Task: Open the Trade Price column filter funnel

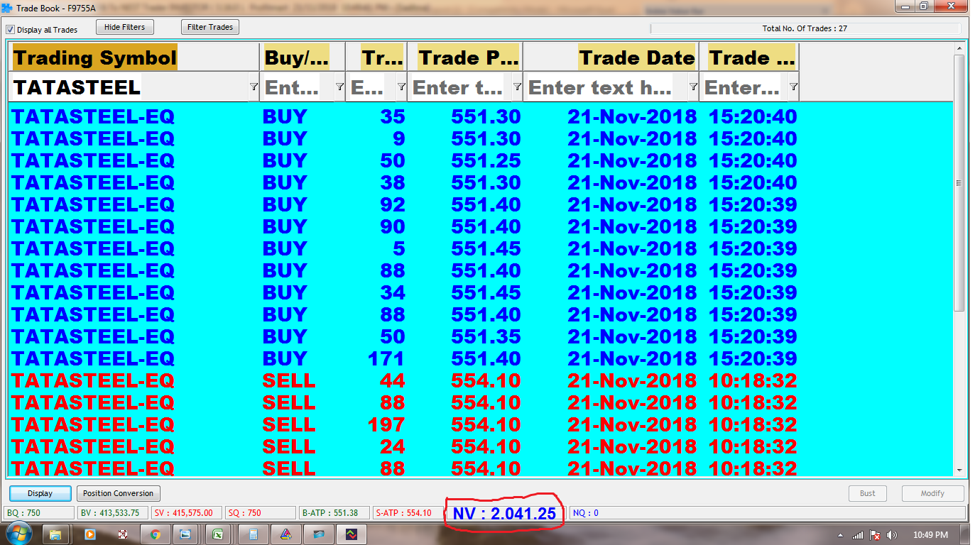Action: pyautogui.click(x=517, y=87)
